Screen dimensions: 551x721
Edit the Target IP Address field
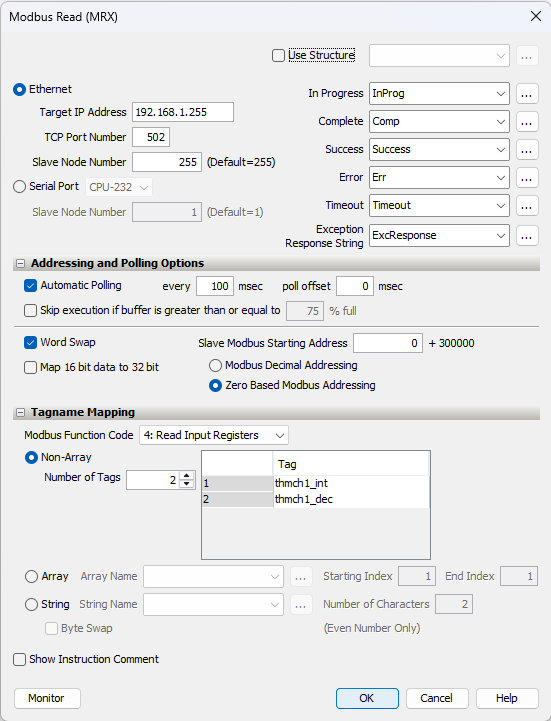pyautogui.click(x=183, y=112)
